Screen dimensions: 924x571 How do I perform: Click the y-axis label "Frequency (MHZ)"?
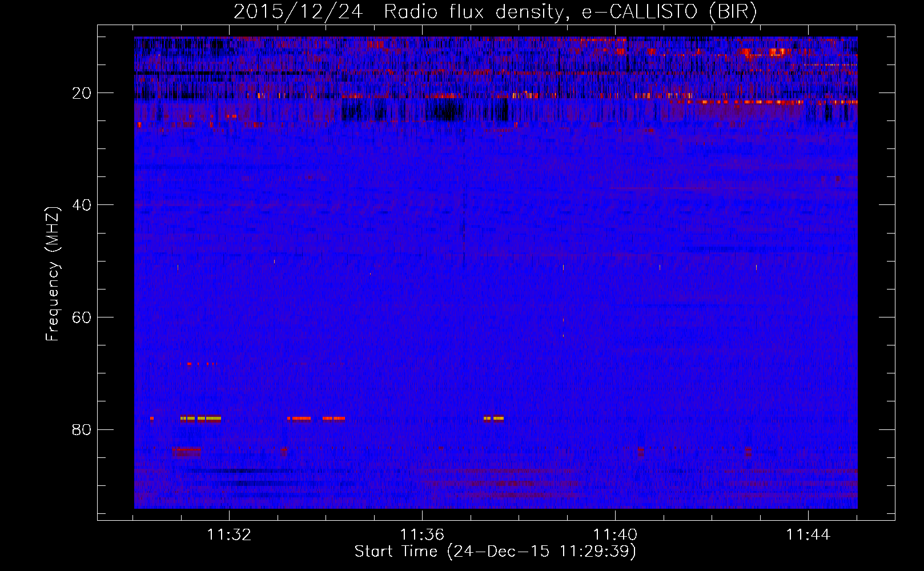53,274
